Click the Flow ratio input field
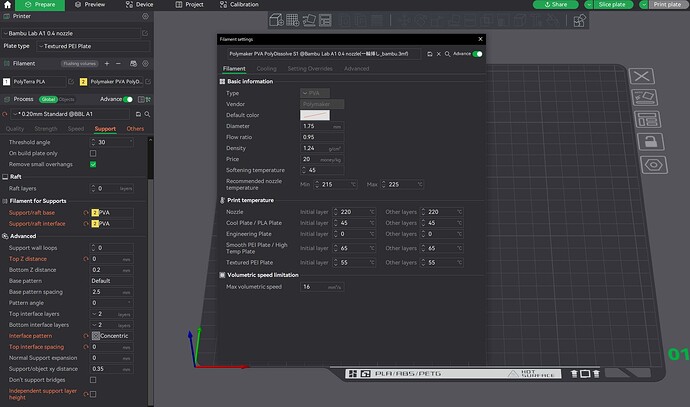This screenshot has height=407, width=690. (322, 137)
